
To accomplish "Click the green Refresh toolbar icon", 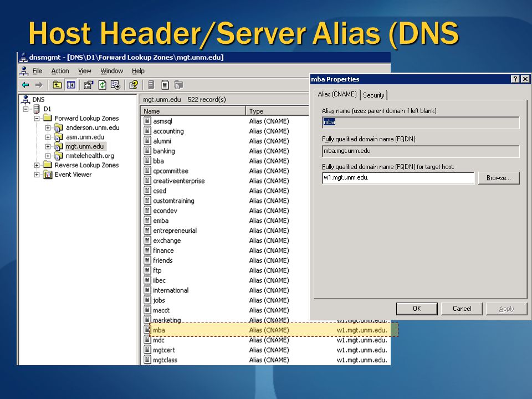I will [x=102, y=85].
